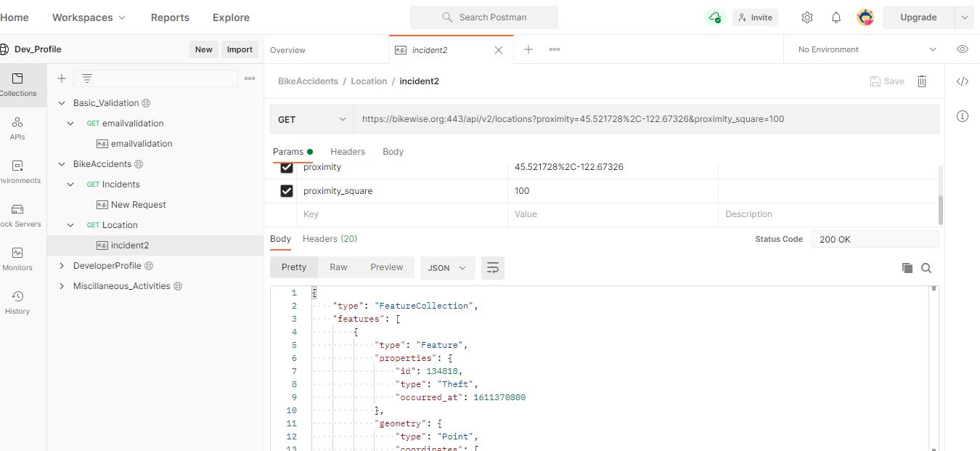The image size is (980, 451).
Task: Open the Explore menu
Action: 231,17
